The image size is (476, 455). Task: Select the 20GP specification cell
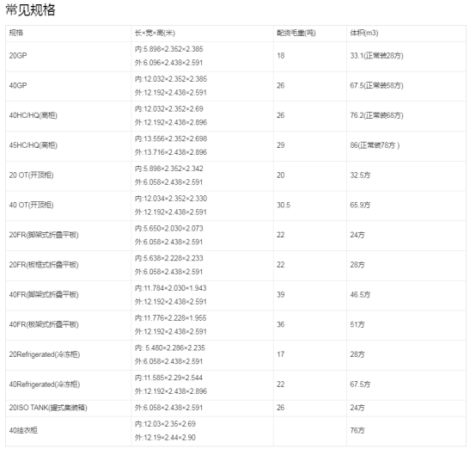[18, 56]
